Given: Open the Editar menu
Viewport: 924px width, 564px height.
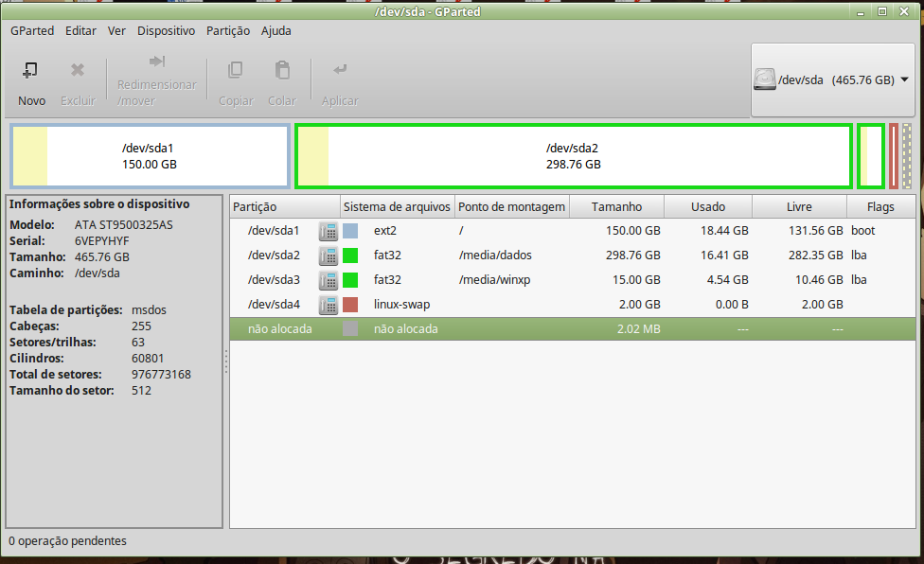Looking at the screenshot, I should (80, 30).
